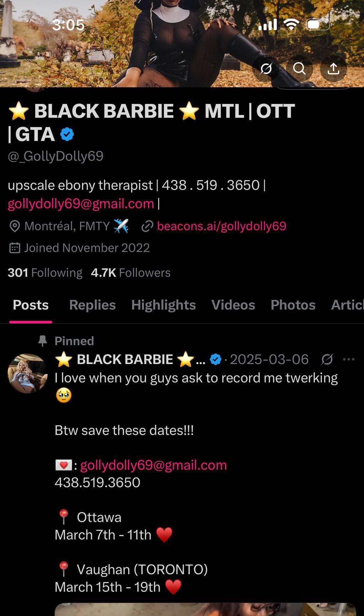This screenshot has height=616, width=364.
Task: Switch to the Highlights tab
Action: point(164,305)
